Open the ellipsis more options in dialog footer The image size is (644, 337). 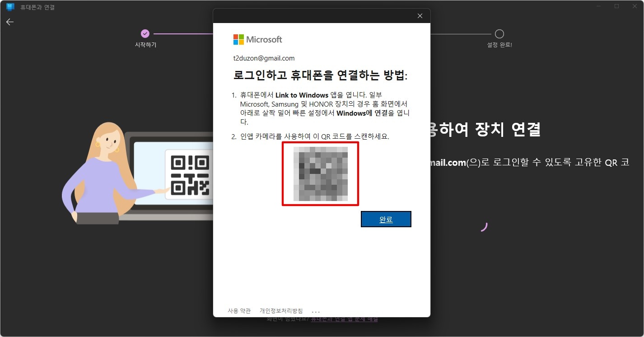point(316,311)
